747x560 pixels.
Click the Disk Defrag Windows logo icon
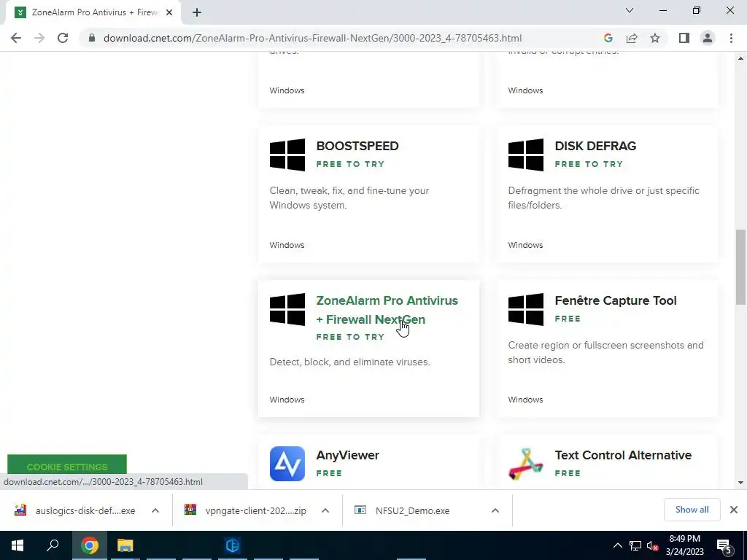(x=526, y=155)
